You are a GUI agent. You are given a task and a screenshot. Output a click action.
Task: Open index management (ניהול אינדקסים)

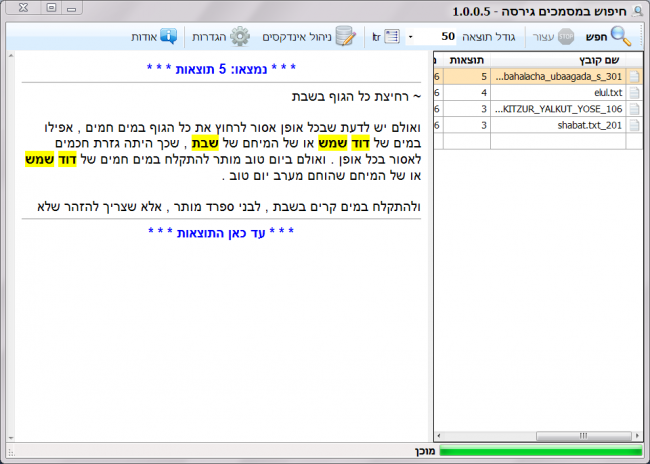tap(309, 36)
